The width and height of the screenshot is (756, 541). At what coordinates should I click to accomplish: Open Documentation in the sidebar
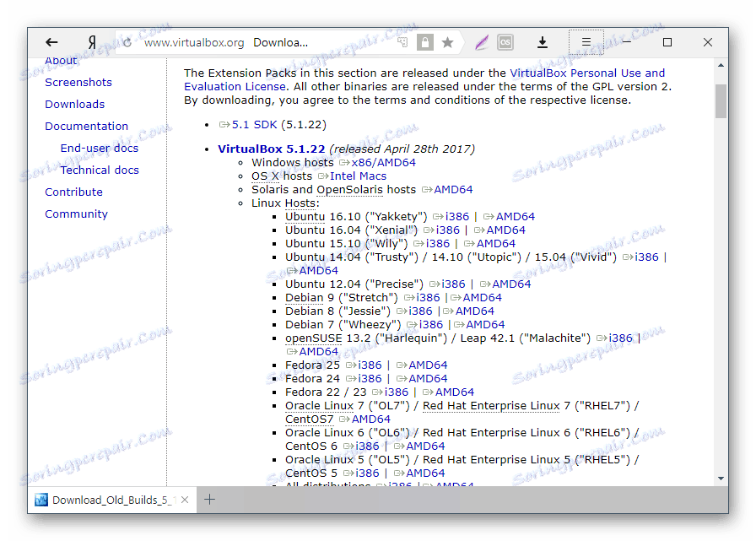pos(86,127)
